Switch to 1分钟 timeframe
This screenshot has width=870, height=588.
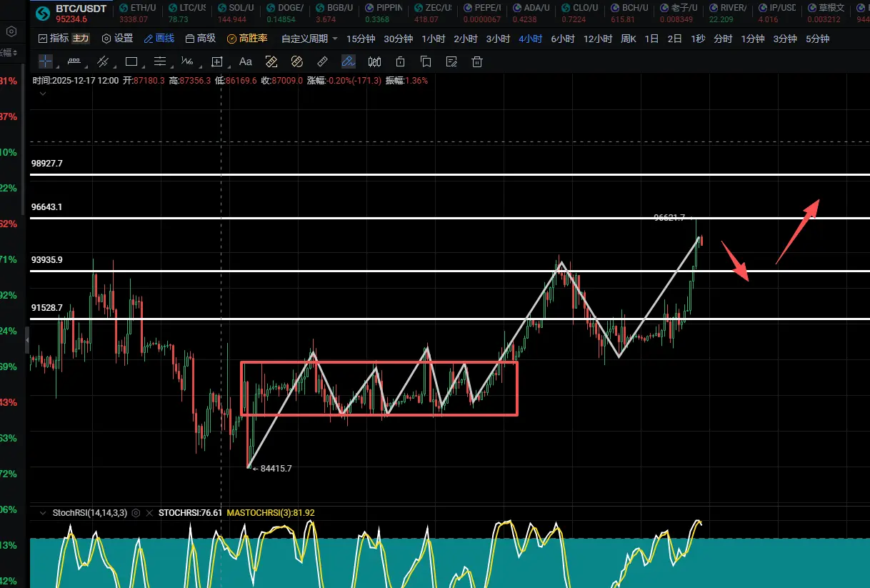752,39
